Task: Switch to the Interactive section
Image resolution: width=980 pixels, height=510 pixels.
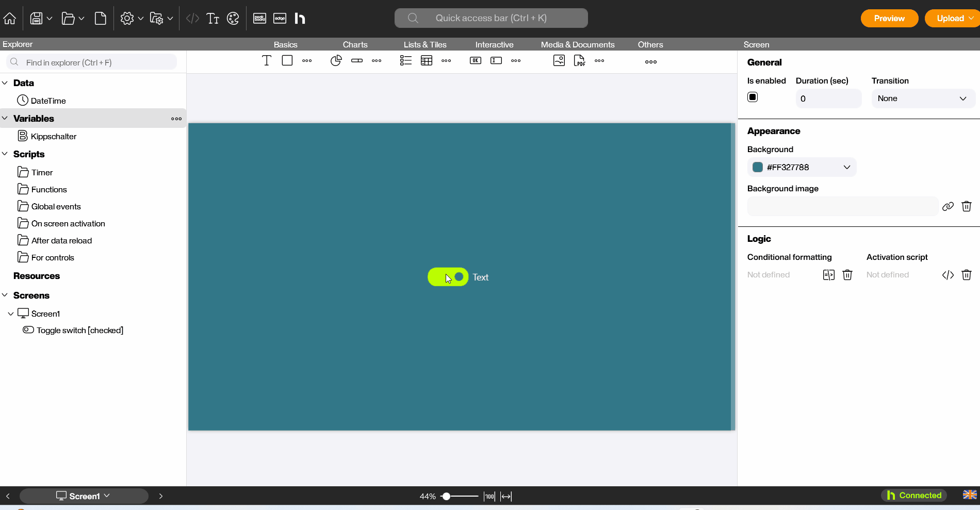Action: [x=494, y=44]
